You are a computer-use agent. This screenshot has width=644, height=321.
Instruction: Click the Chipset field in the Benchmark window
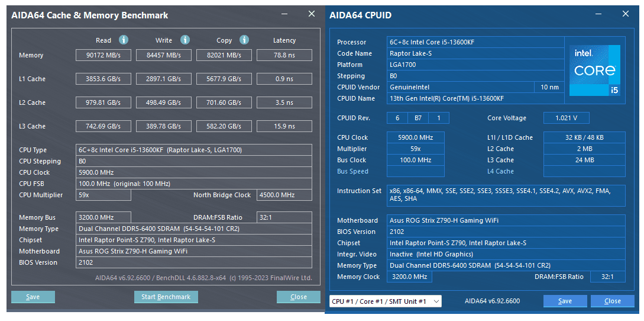tap(194, 240)
